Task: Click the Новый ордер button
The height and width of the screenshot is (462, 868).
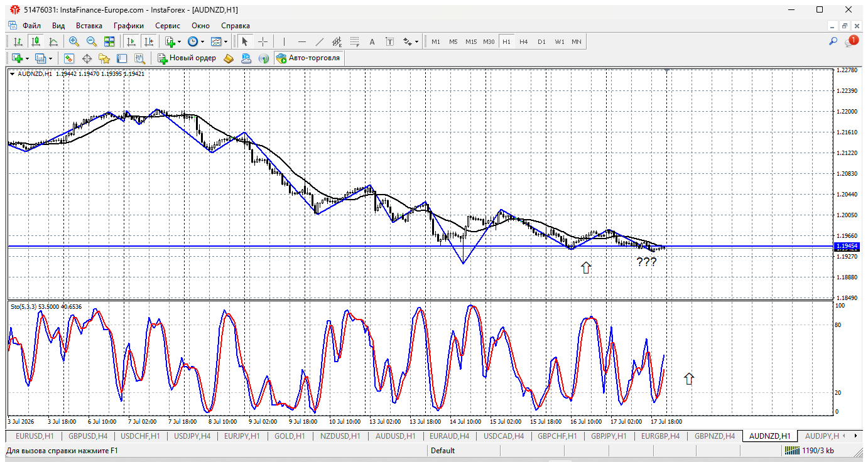Action: (x=187, y=58)
